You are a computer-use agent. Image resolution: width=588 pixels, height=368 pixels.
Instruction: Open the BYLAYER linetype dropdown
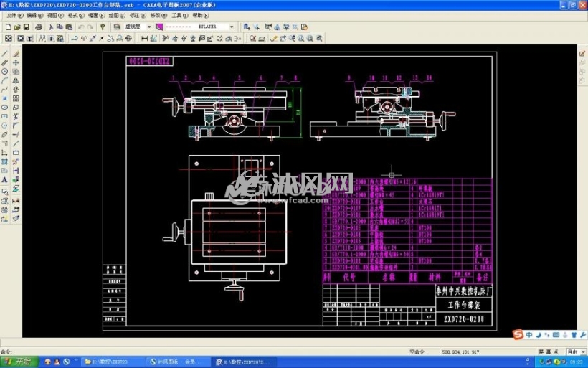232,27
